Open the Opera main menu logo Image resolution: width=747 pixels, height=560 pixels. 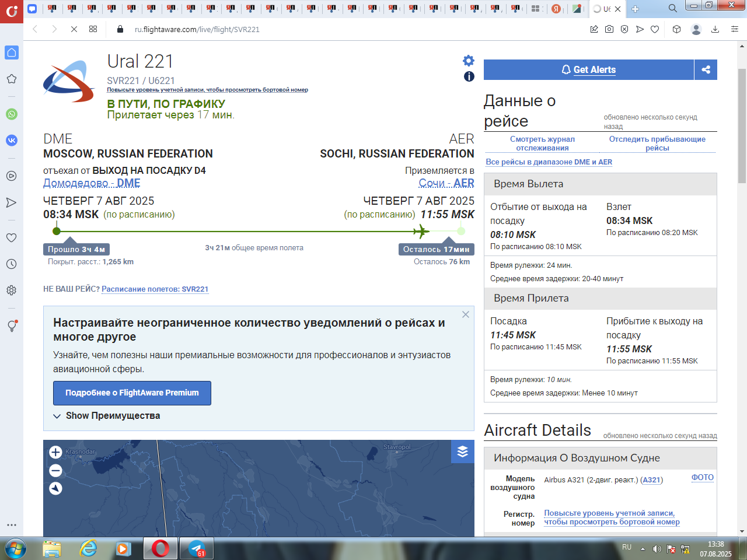[12, 10]
